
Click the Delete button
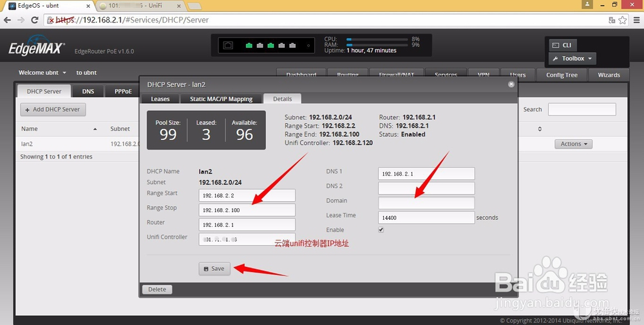coord(157,289)
